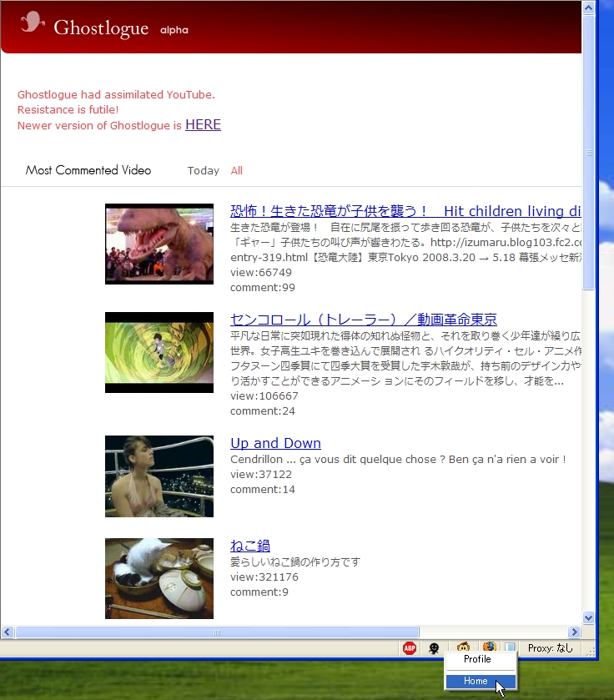The image size is (614, 700).
Task: Click the view:37122 text
Action: tap(261, 474)
